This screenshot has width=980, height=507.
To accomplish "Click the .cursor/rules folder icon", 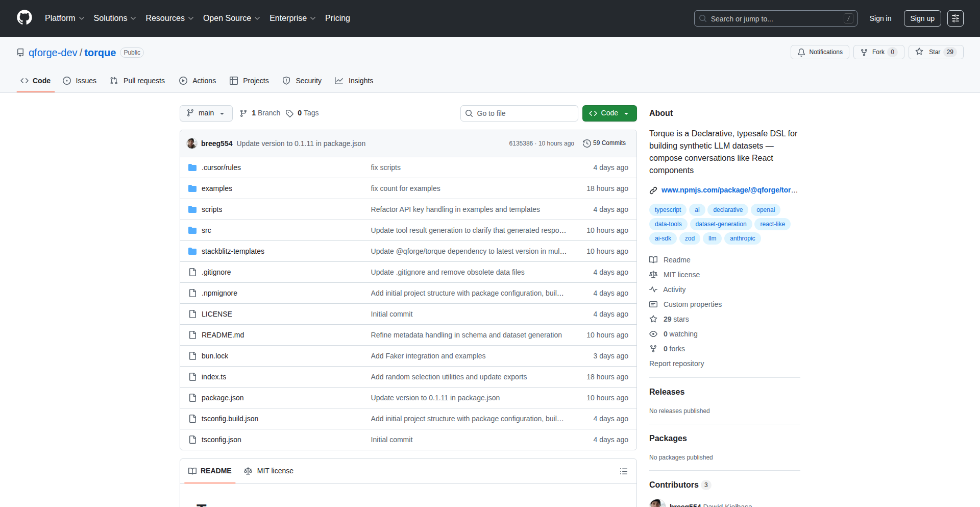I will (192, 167).
